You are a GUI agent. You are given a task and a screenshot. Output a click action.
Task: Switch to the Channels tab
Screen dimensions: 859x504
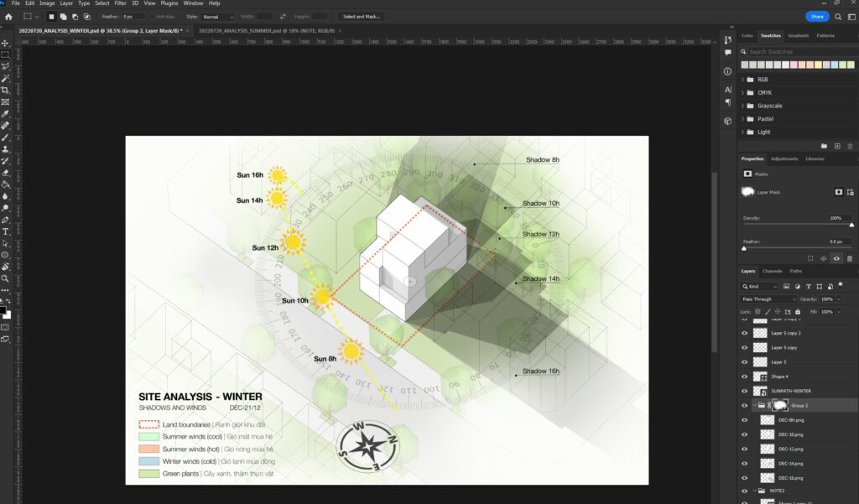pyautogui.click(x=772, y=271)
